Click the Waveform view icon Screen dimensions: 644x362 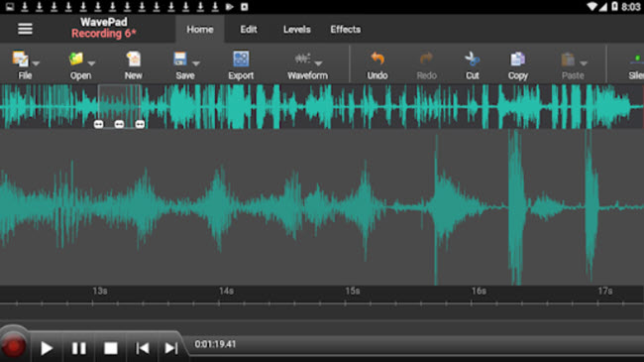pyautogui.click(x=303, y=59)
